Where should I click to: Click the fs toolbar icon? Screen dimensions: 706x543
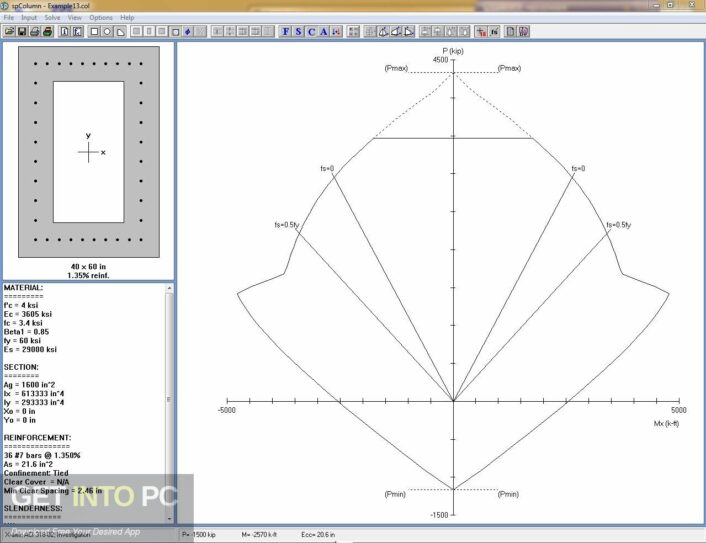[x=494, y=32]
